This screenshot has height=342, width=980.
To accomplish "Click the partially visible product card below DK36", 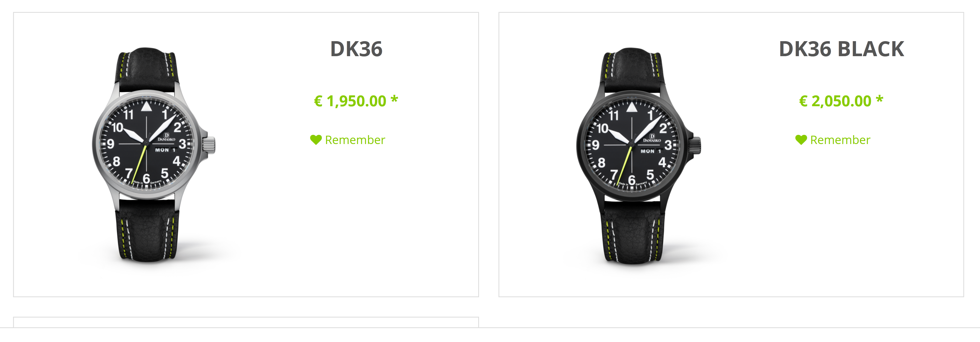I will point(246,322).
